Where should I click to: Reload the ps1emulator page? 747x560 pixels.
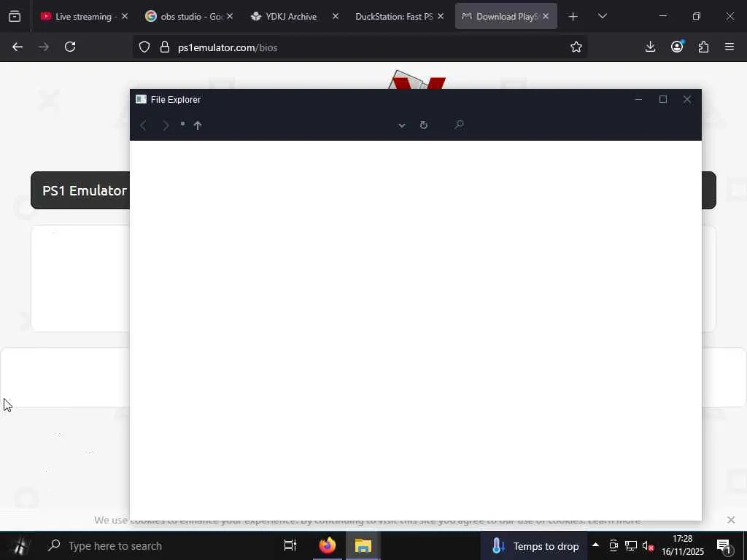pyautogui.click(x=70, y=47)
